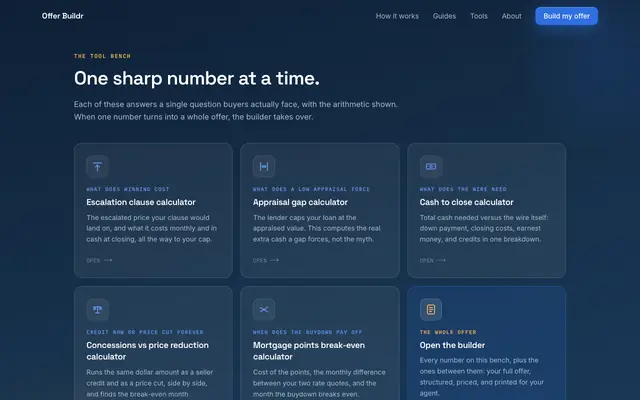
Task: Open the Appraisal gap calculator title
Action: [x=300, y=202]
